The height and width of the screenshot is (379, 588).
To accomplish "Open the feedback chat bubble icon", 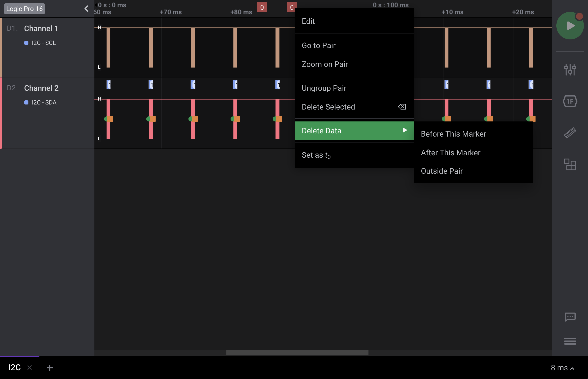I will [x=570, y=317].
